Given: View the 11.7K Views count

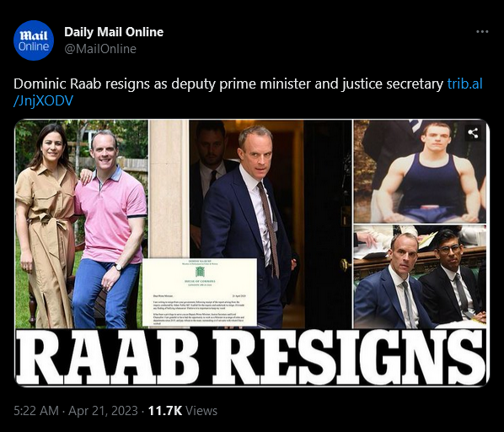Looking at the screenshot, I should tap(183, 411).
